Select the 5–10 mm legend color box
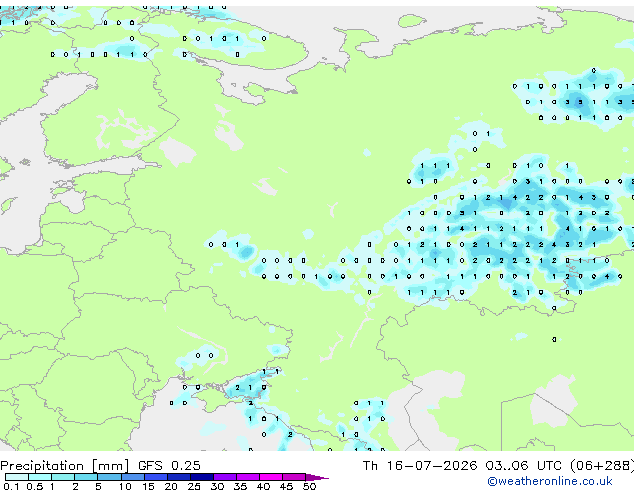This screenshot has width=634, height=490. (x=109, y=477)
